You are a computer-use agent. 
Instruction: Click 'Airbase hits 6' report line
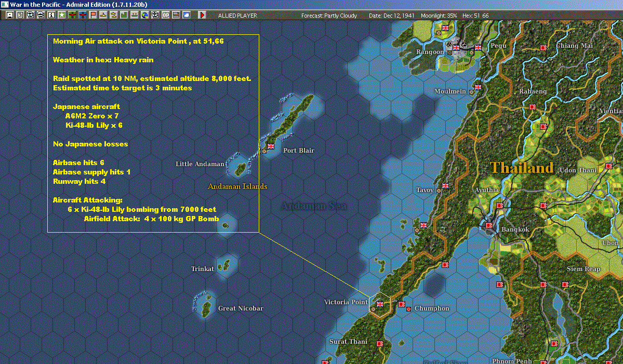click(x=78, y=163)
